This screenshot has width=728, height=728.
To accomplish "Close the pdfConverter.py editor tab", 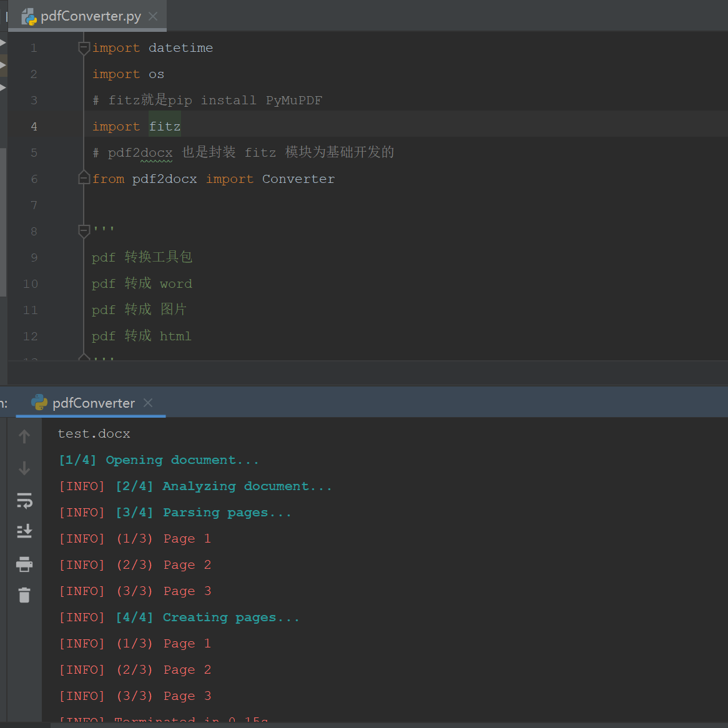I will click(x=153, y=16).
